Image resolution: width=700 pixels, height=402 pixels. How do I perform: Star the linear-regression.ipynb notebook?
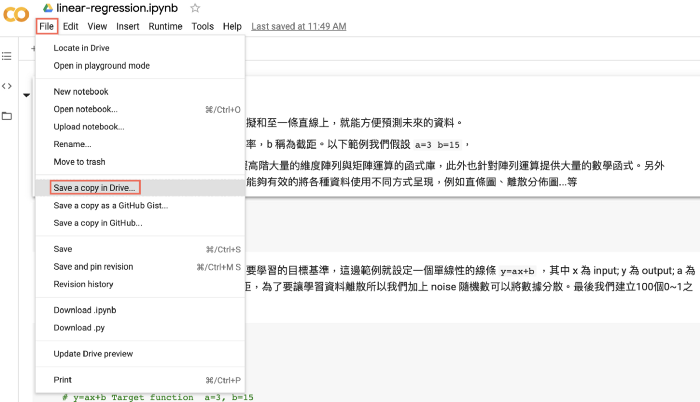pyautogui.click(x=195, y=8)
